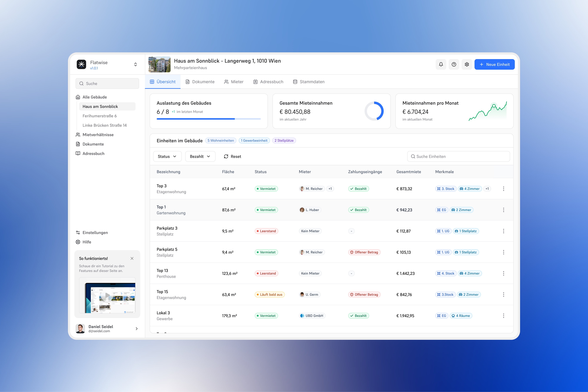This screenshot has height=392, width=588.
Task: Click the notification bell icon
Action: pyautogui.click(x=441, y=64)
